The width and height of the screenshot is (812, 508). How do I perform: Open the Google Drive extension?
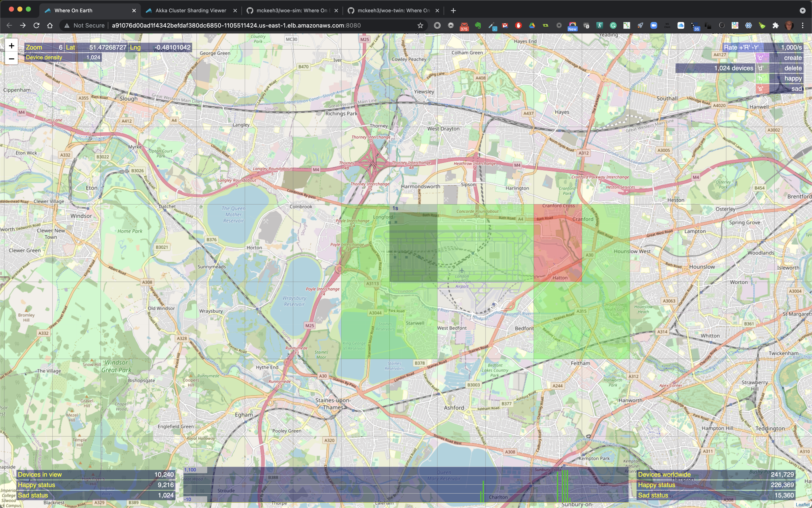pyautogui.click(x=532, y=26)
